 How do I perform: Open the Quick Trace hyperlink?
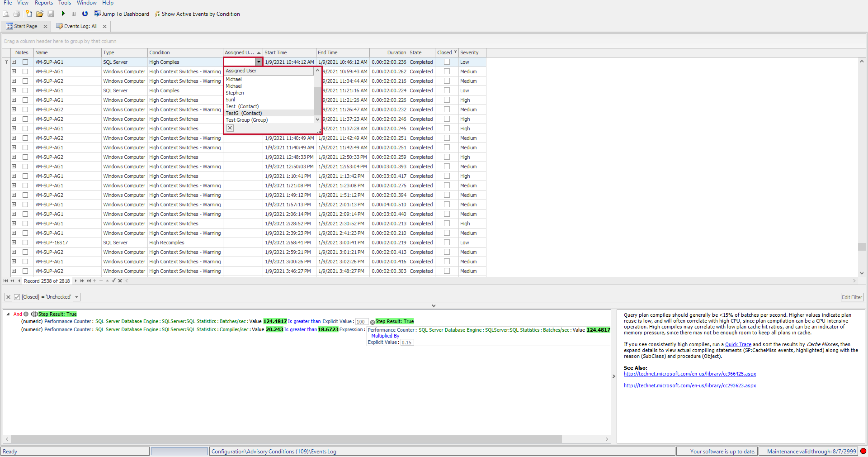[738, 344]
